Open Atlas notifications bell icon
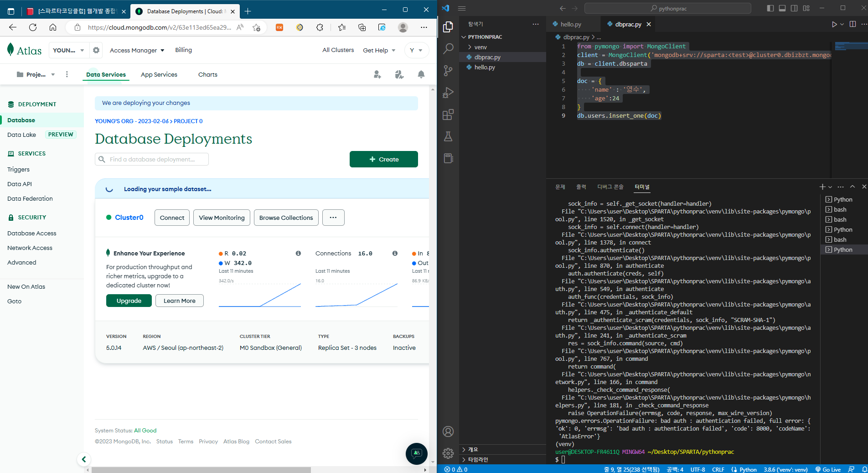This screenshot has width=868, height=473. pos(421,74)
